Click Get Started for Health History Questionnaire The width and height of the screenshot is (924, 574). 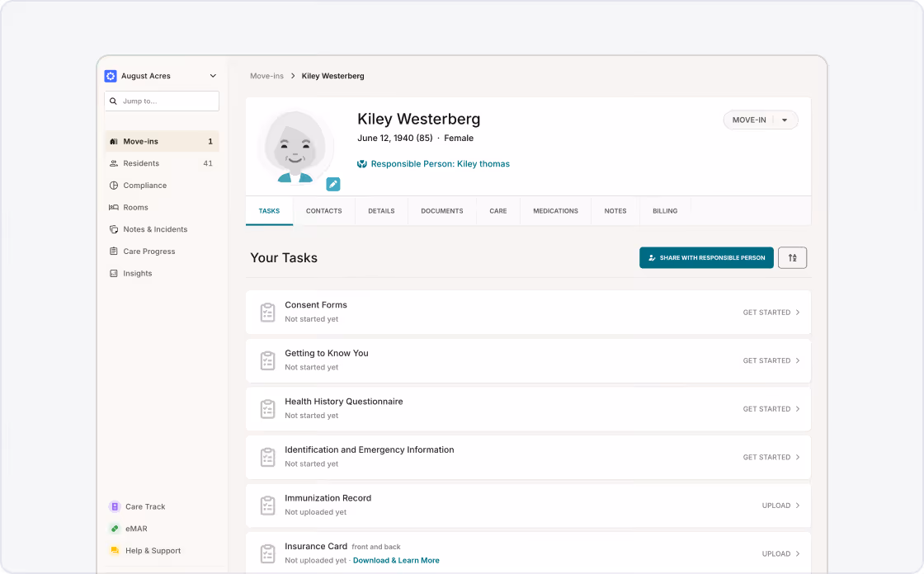click(771, 409)
